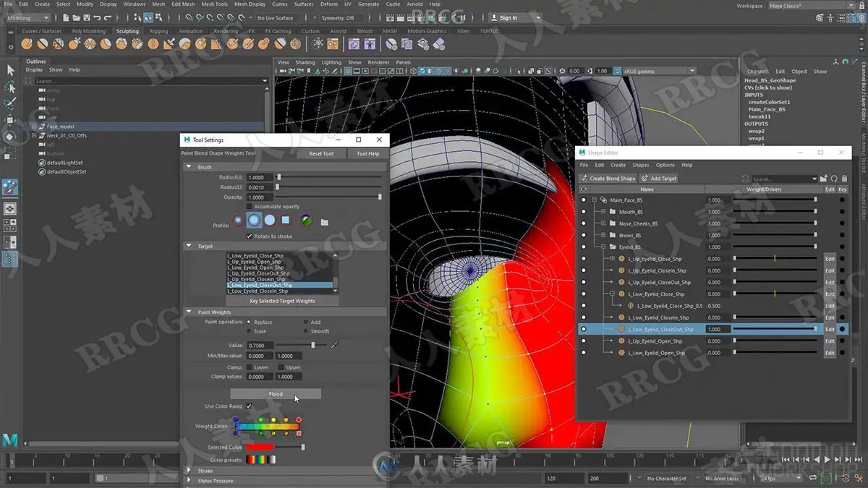Click the Opacity slider in Tool Settings

[329, 197]
